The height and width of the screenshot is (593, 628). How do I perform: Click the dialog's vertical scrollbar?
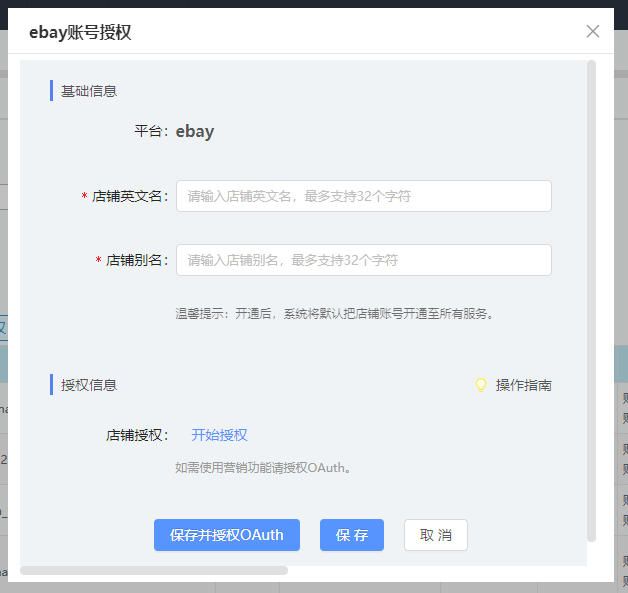click(591, 301)
